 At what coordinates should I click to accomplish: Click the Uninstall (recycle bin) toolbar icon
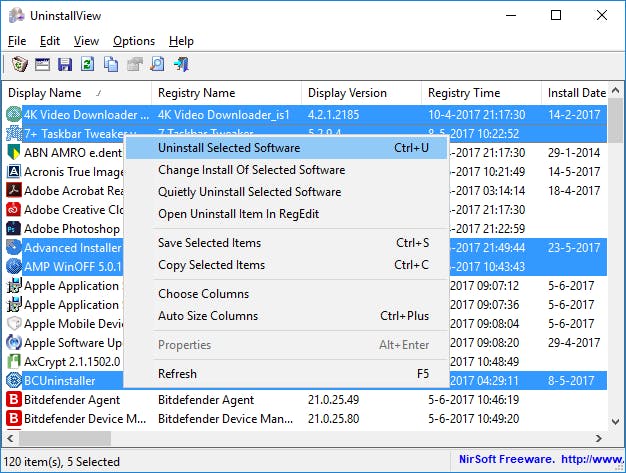click(x=20, y=65)
